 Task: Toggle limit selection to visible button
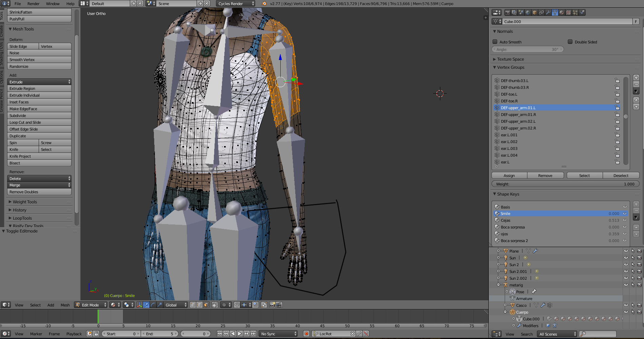(x=215, y=305)
